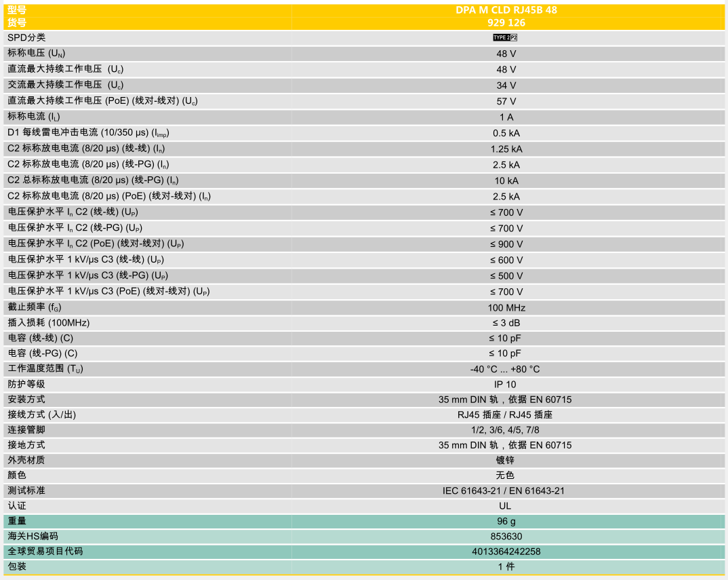This screenshot has height=580, width=728.
Task: Click the pin assignment 1/2, 3/6, 4/5, 7/8
Action: 506,430
